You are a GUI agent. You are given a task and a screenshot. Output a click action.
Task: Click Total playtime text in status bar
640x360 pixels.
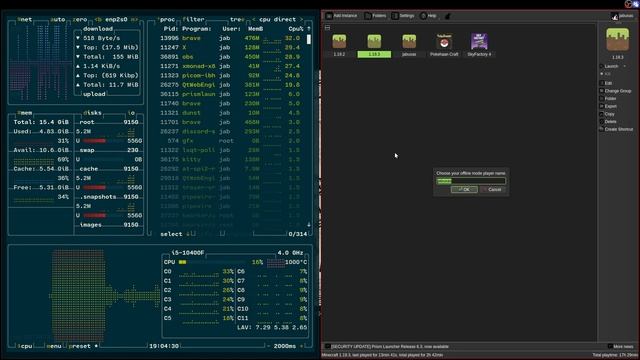[615, 355]
